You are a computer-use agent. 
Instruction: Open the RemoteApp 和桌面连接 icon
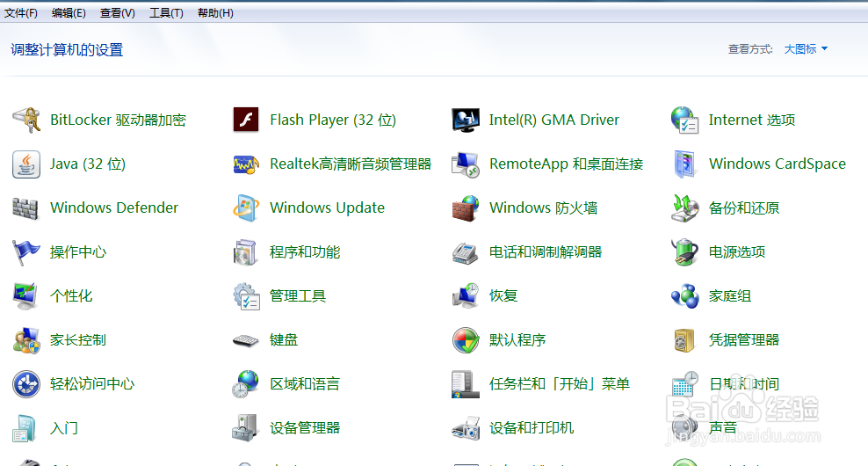click(466, 164)
